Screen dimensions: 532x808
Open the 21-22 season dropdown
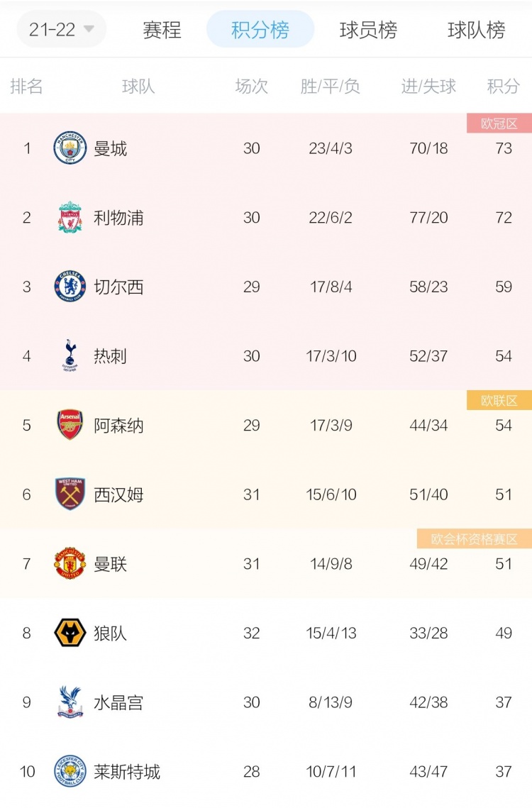61,29
